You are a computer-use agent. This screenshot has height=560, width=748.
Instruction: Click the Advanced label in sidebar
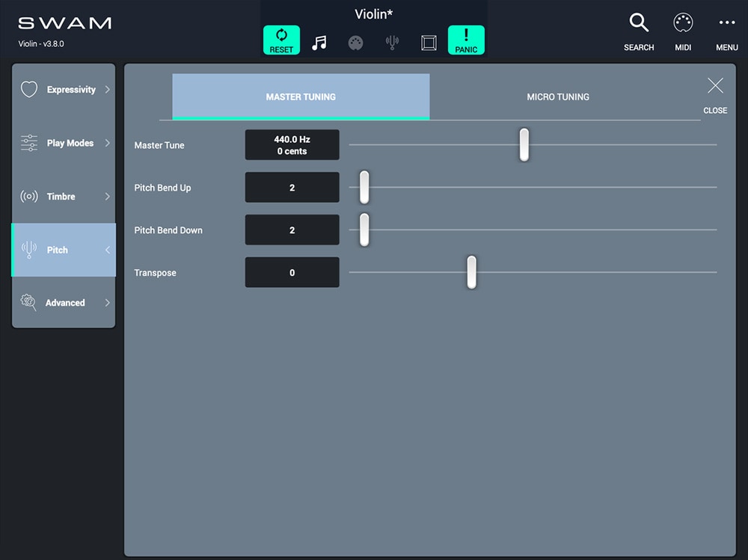(x=65, y=303)
